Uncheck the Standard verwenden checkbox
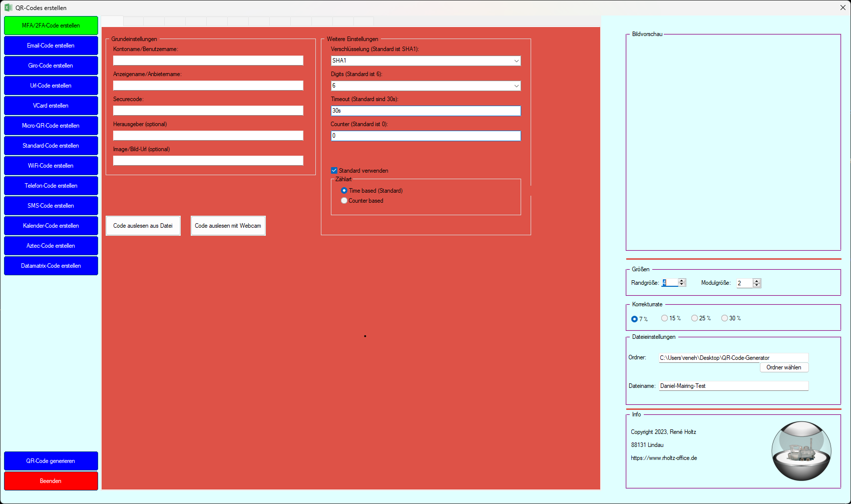 pyautogui.click(x=334, y=171)
